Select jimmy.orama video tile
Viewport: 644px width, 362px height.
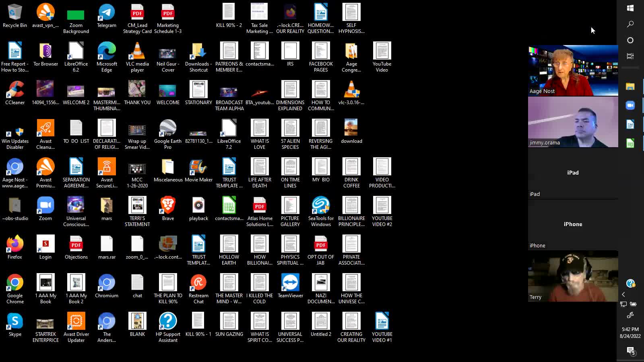tap(573, 122)
